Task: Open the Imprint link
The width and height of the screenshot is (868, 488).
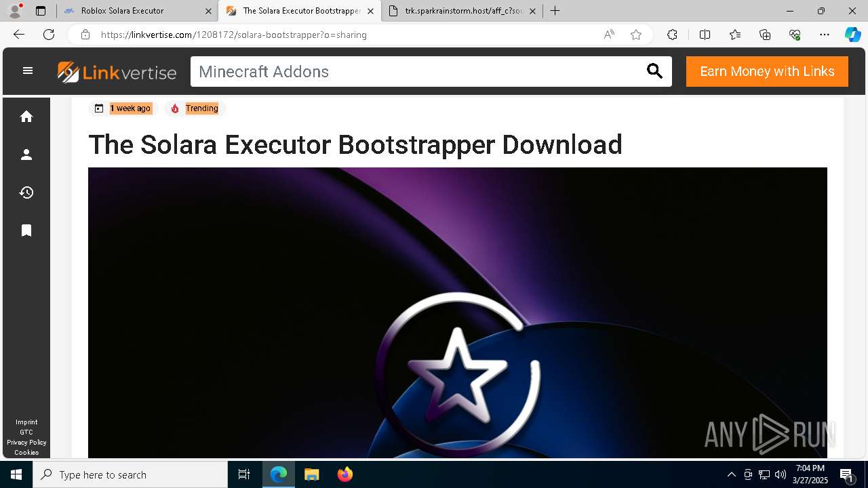Action: [26, 422]
